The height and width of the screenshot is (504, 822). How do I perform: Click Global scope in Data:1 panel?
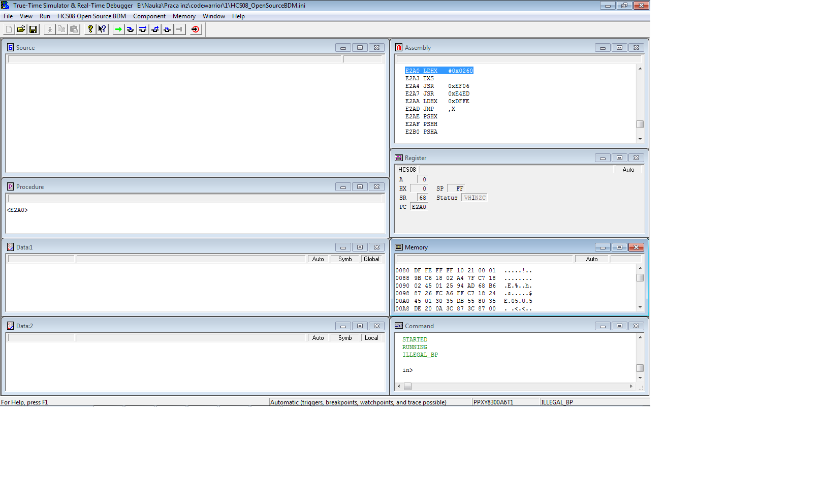point(371,259)
